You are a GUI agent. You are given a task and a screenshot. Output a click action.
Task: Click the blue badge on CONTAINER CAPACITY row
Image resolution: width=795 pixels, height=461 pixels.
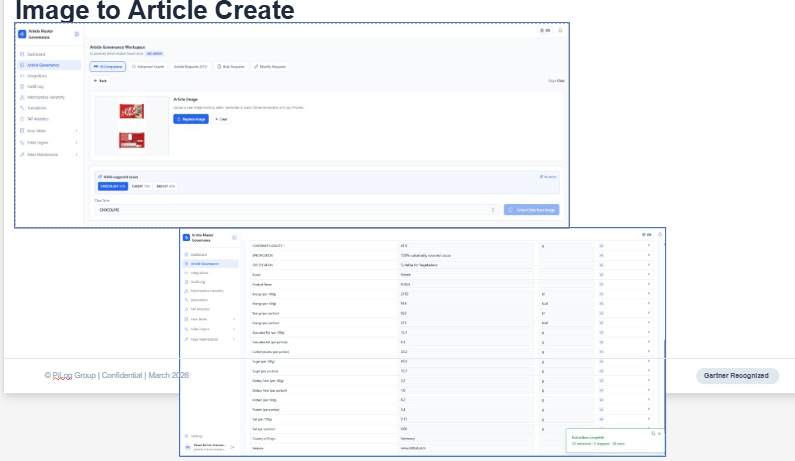pos(601,245)
